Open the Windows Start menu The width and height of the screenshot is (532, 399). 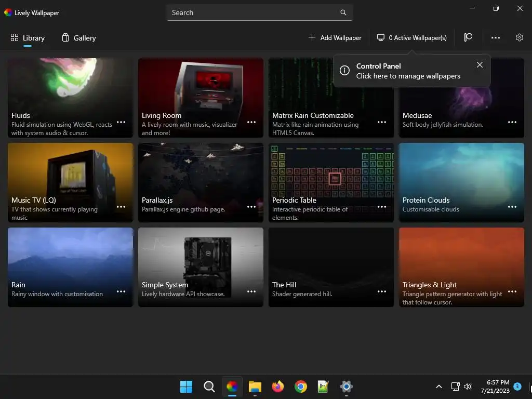(186, 387)
